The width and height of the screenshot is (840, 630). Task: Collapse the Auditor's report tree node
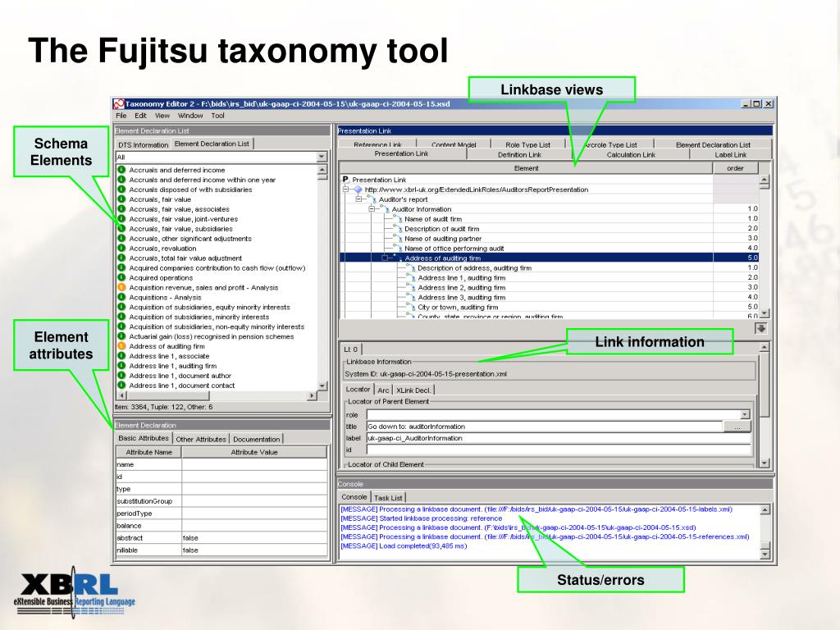(359, 199)
